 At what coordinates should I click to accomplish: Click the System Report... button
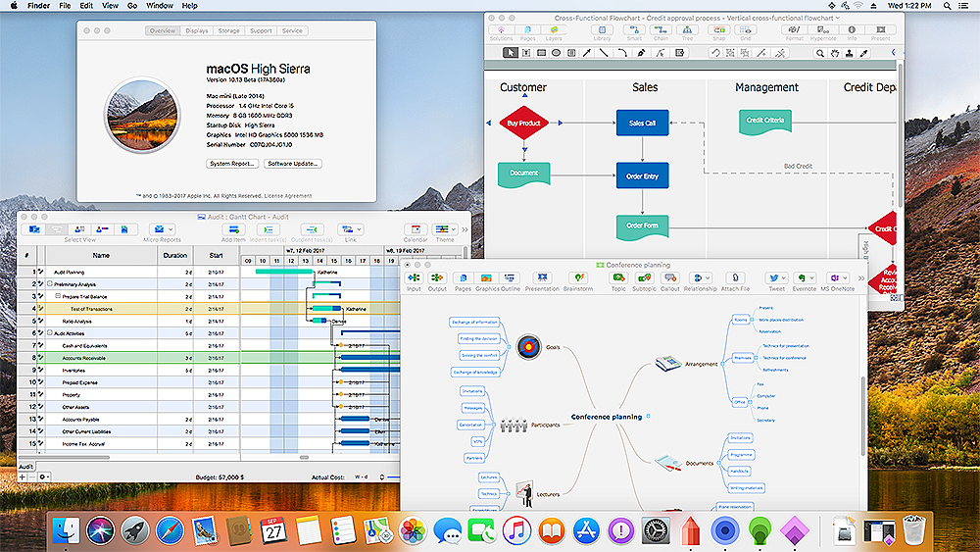[232, 163]
